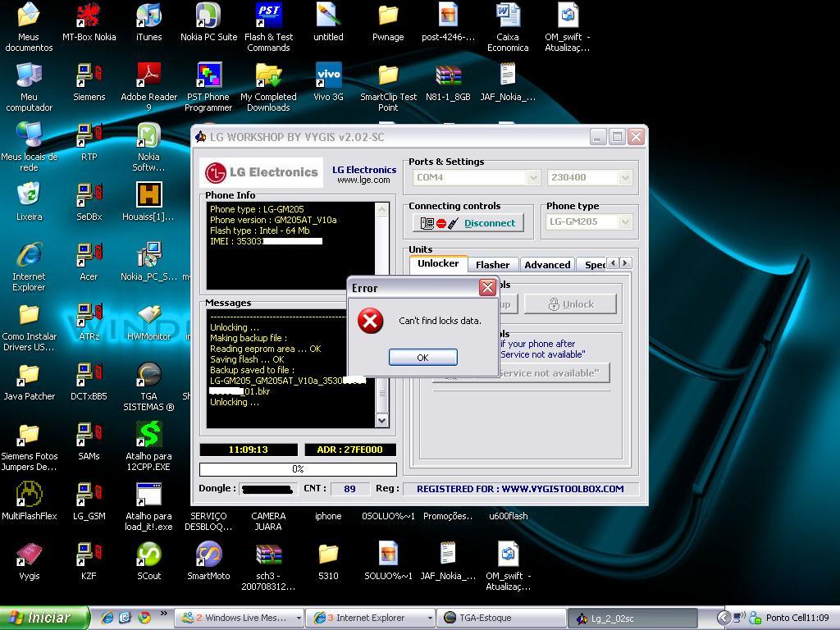Open the COM4 port dropdown
This screenshot has height=630, width=840.
pos(533,177)
